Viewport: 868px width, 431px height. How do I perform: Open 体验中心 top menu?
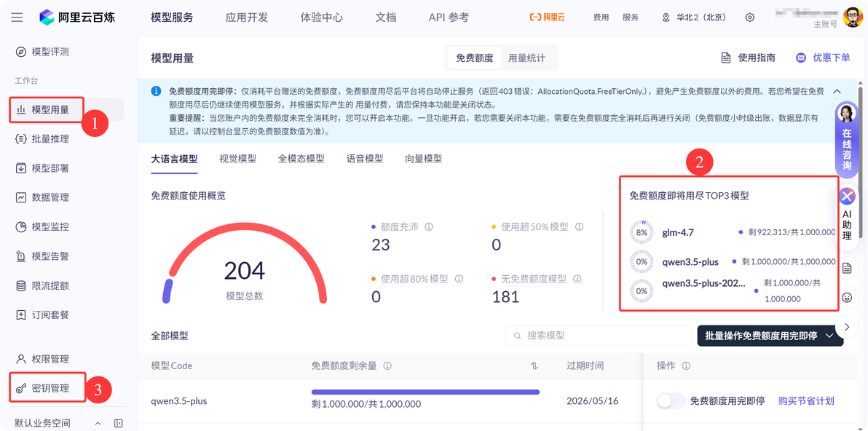click(x=322, y=17)
